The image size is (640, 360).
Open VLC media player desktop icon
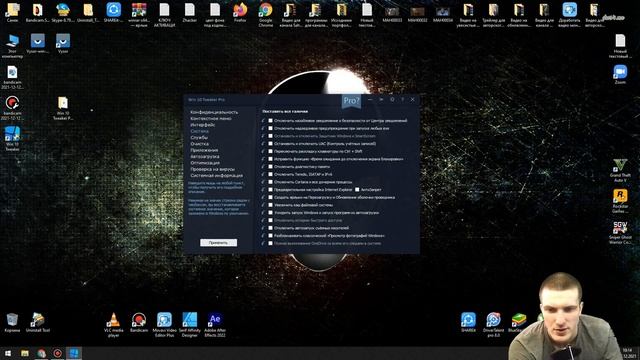[113, 325]
